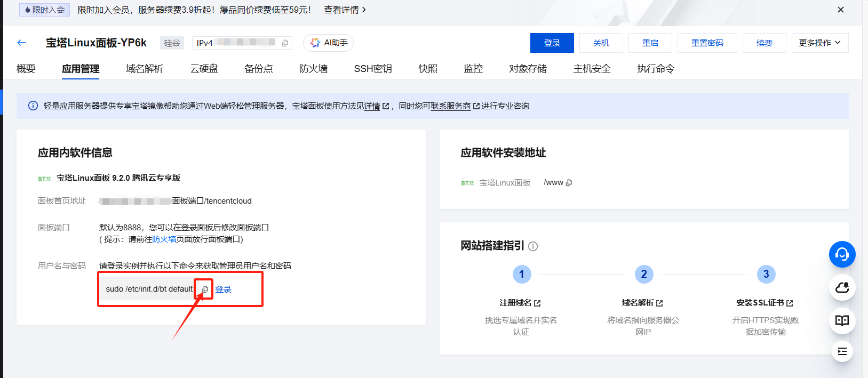The image size is (868, 378).
Task: Copy the sudo bt default command
Action: coord(205,289)
